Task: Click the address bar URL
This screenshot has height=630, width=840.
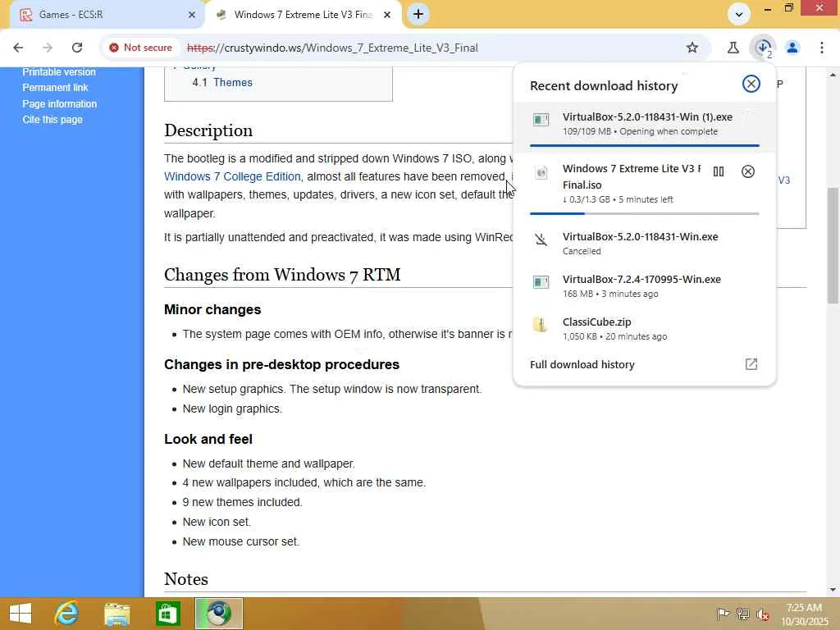Action: [332, 48]
